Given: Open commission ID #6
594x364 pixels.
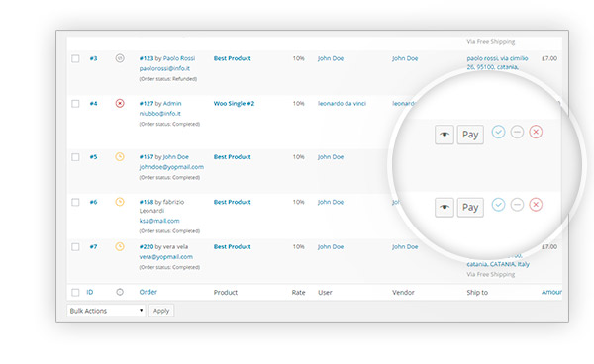Looking at the screenshot, I should tap(94, 202).
